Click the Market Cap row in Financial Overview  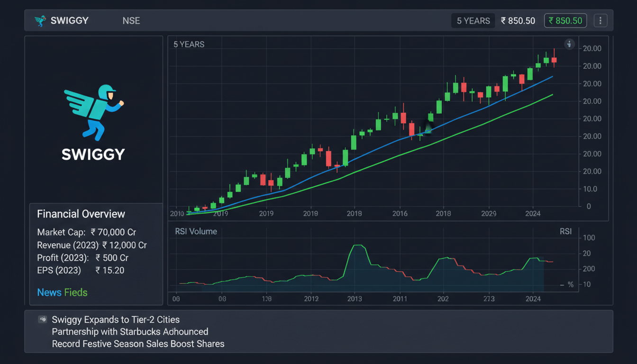point(87,232)
